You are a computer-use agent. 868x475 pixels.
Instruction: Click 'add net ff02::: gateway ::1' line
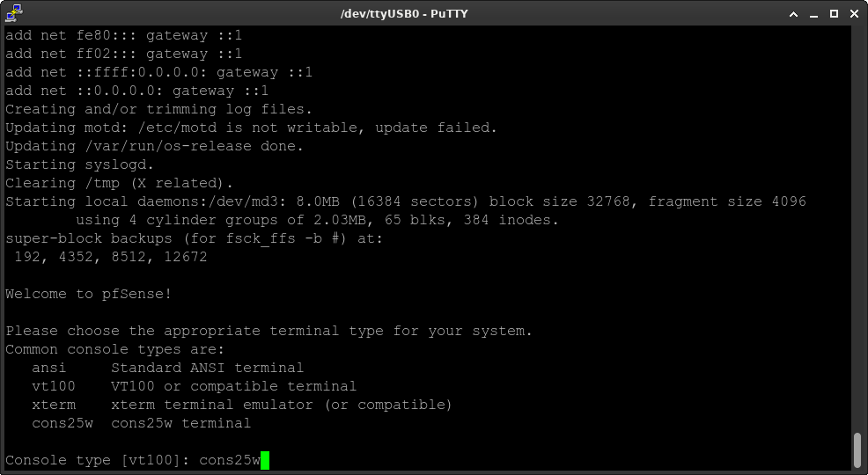tap(123, 54)
